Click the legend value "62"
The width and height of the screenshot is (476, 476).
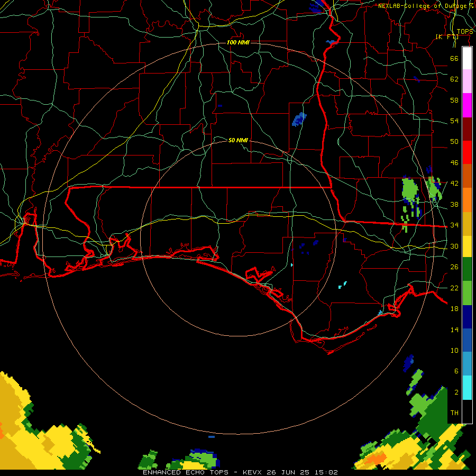[x=454, y=79]
